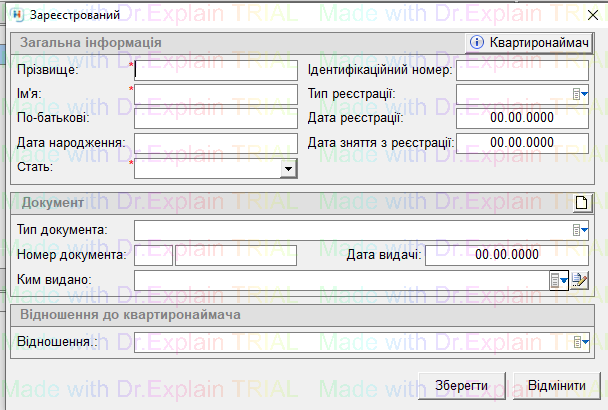Click the new document page icon
The image size is (608, 410).
coord(581,205)
